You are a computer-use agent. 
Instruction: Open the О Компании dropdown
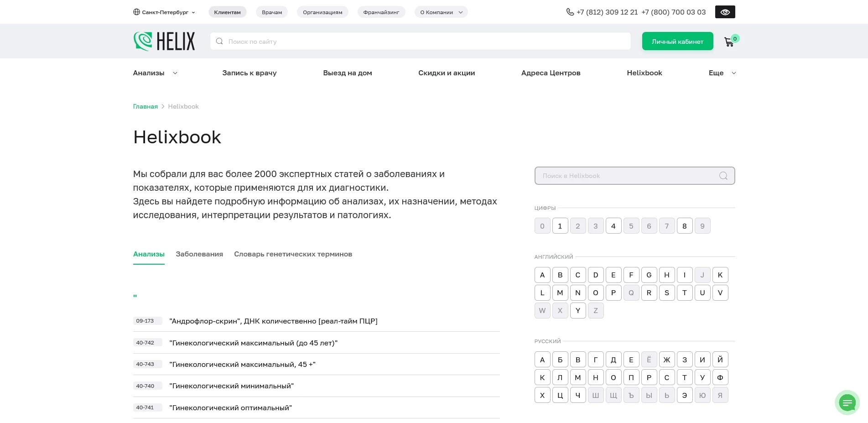coord(441,12)
